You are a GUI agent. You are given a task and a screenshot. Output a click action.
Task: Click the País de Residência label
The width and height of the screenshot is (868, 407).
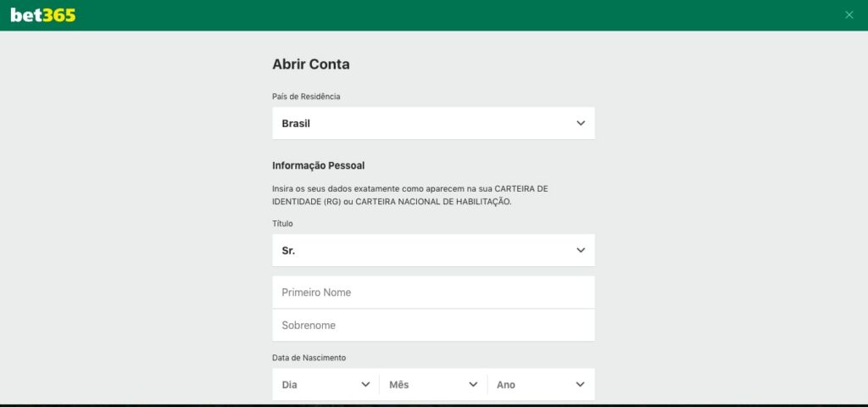tap(306, 97)
